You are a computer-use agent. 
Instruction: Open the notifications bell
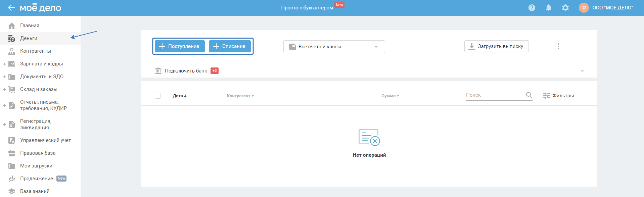point(549,8)
